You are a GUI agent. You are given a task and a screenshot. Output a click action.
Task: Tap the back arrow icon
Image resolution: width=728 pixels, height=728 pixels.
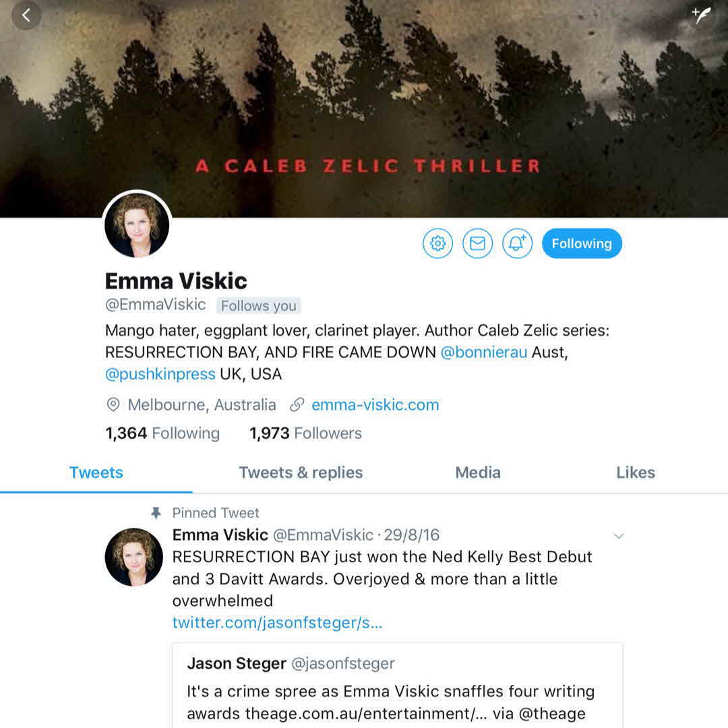(x=26, y=16)
